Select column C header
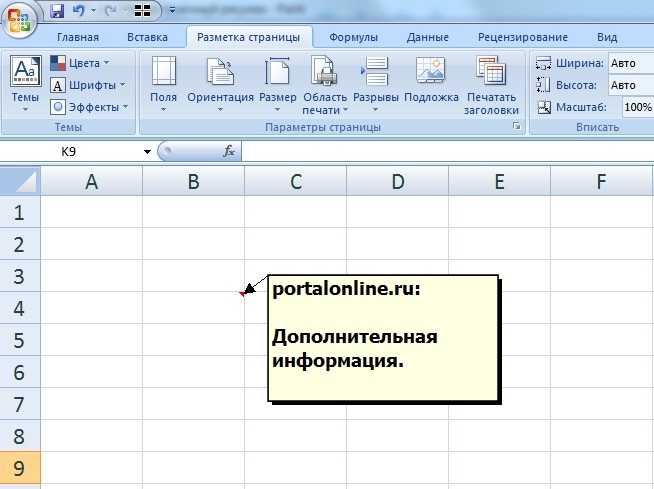Viewport: 654px width, 489px height. [x=295, y=181]
